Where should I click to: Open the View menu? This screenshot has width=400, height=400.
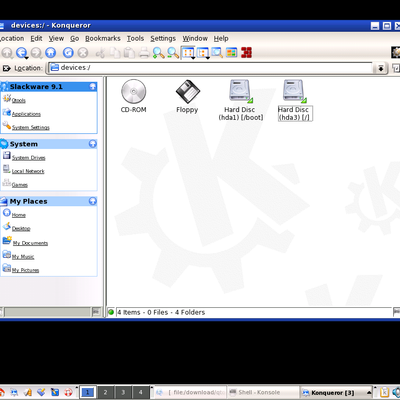(56, 38)
